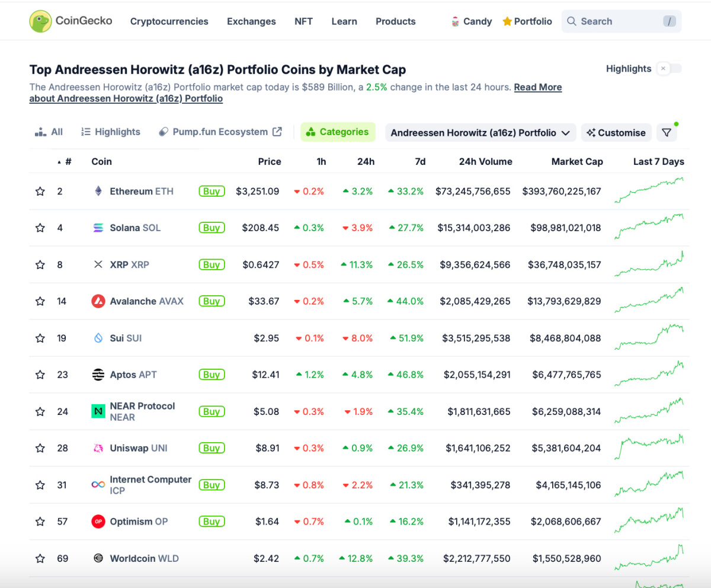Favorite XRP with its star
The height and width of the screenshot is (588, 711).
(40, 264)
